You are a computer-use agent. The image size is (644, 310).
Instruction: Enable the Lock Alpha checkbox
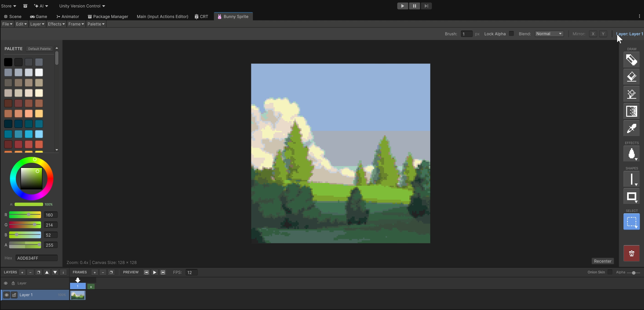[x=511, y=34]
